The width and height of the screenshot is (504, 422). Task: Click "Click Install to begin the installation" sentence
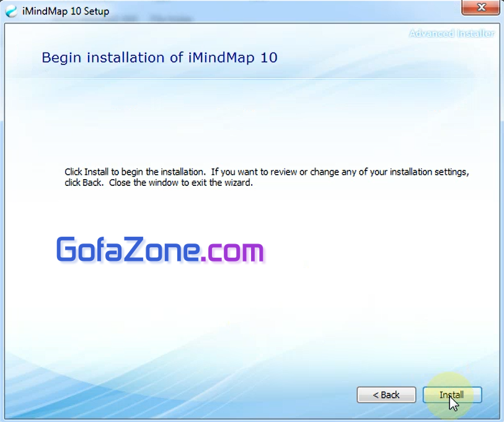click(x=135, y=172)
